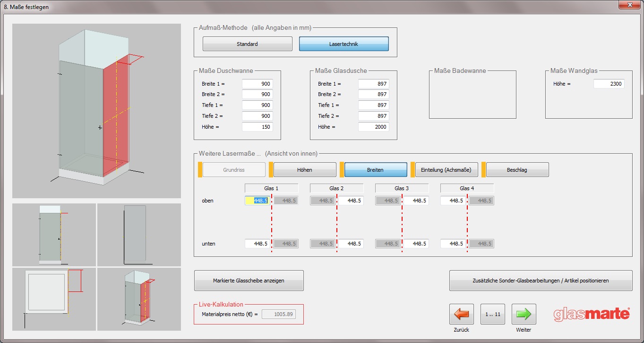
Task: Click the Glas 1 column header
Action: pyautogui.click(x=271, y=188)
